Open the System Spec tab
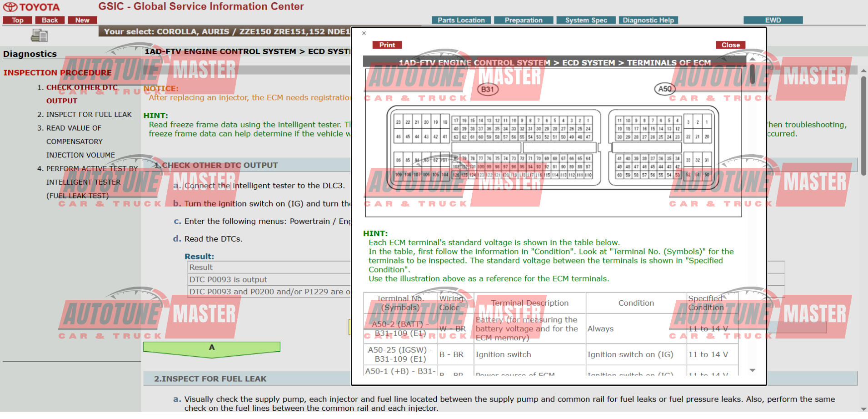 [x=586, y=20]
